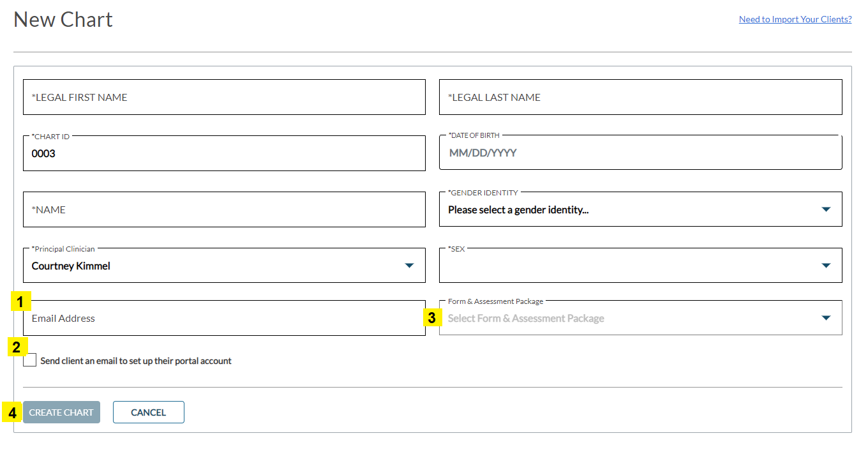Enable sending client a portal setup email
Image resolution: width=868 pixels, height=461 pixels.
tap(30, 360)
